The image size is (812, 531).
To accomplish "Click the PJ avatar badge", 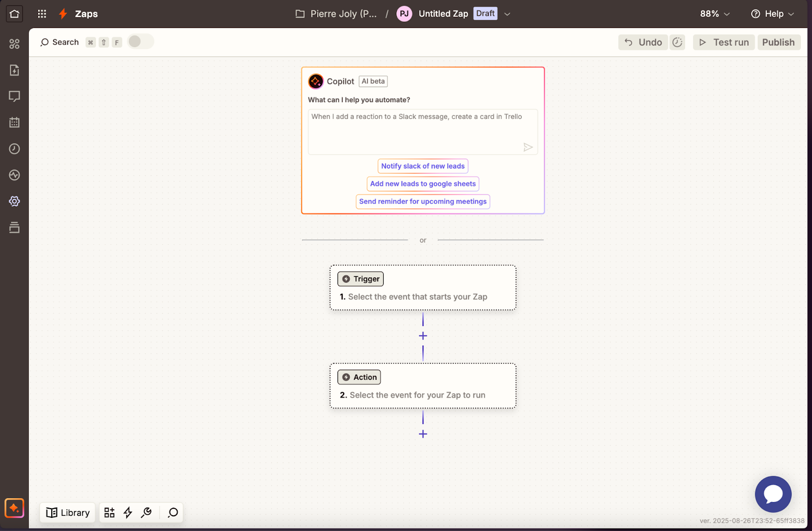I will tap(404, 14).
